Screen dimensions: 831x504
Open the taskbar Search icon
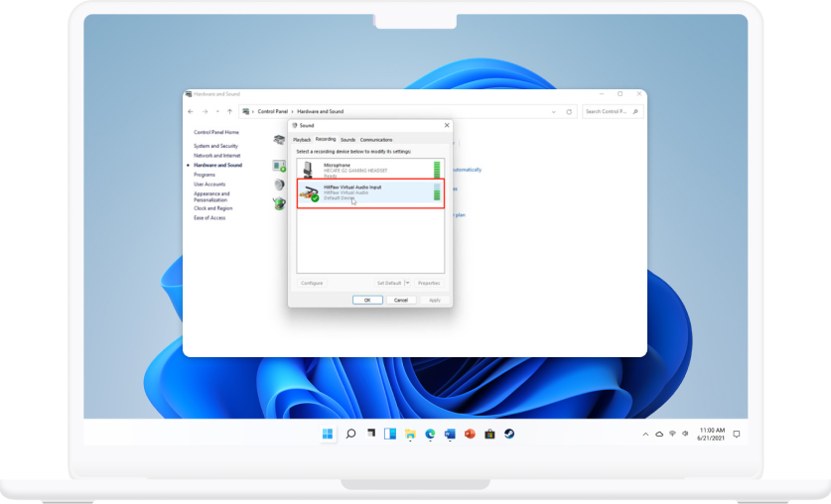350,434
